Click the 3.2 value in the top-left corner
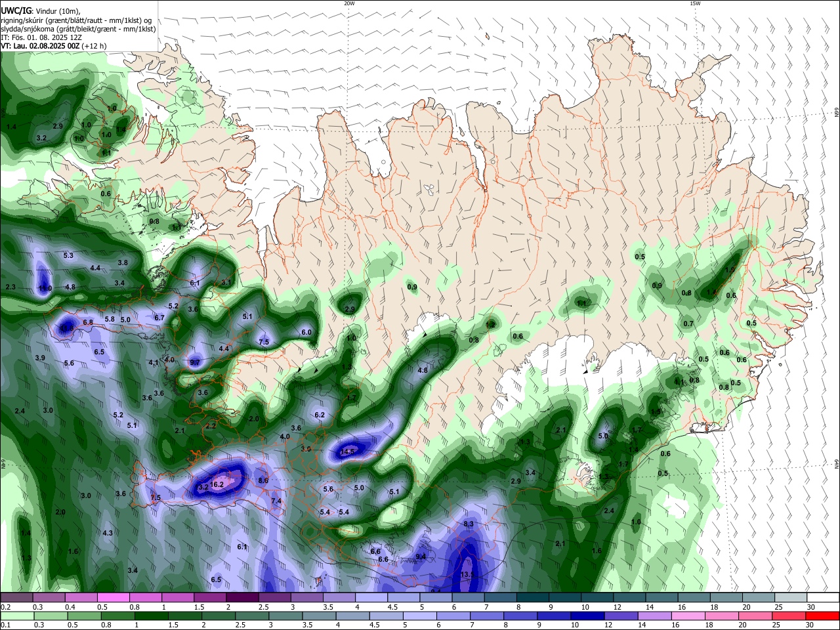The height and width of the screenshot is (630, 840). point(41,138)
